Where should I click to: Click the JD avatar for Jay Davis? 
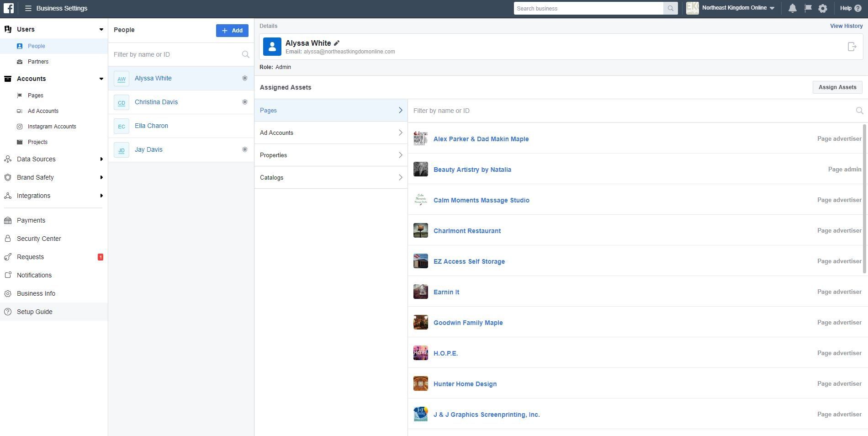click(x=122, y=150)
